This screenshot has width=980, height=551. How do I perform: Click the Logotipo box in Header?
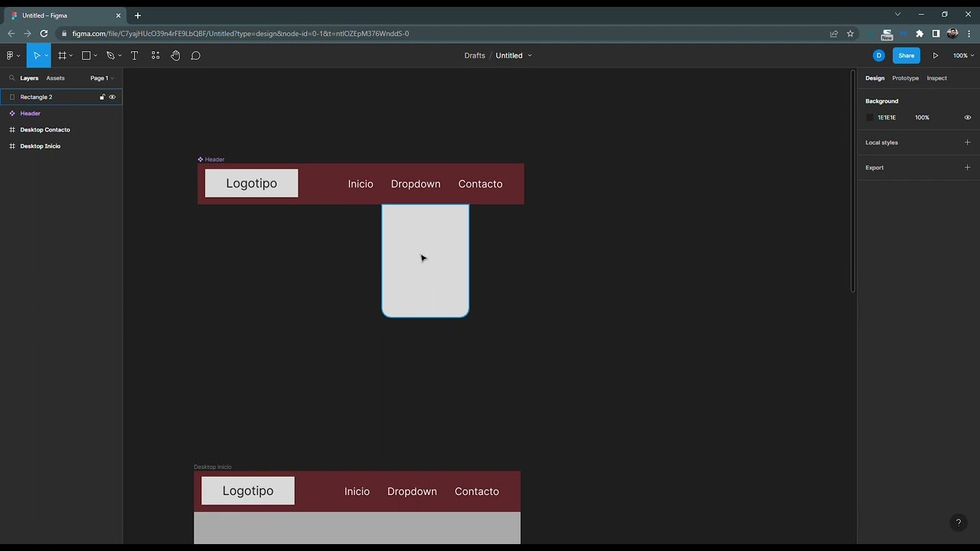coord(251,184)
